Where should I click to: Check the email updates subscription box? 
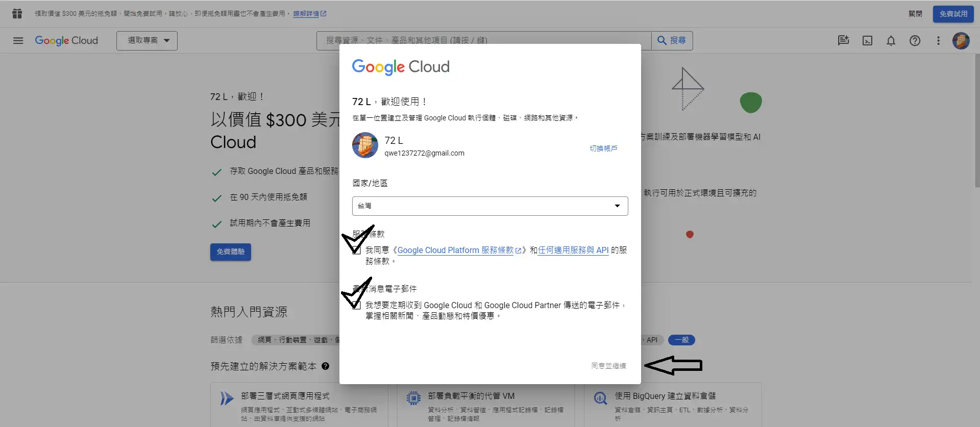pos(356,305)
